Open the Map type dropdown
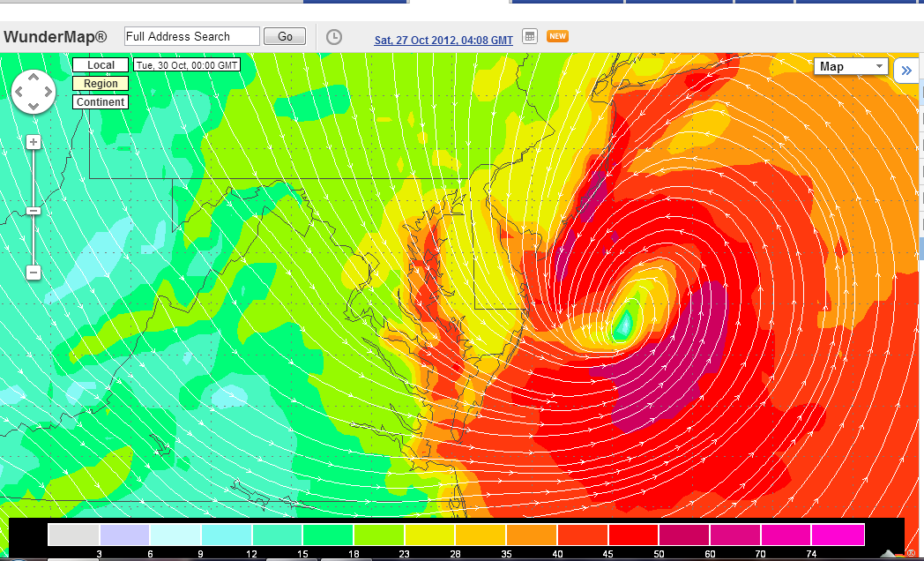Screen dimensions: 924x561 pyautogui.click(x=851, y=66)
